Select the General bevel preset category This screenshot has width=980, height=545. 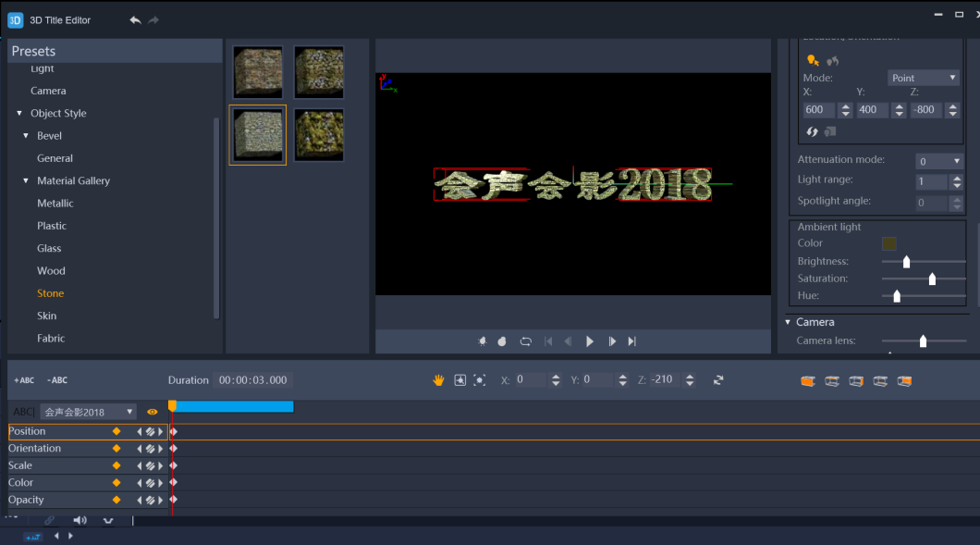click(x=55, y=158)
